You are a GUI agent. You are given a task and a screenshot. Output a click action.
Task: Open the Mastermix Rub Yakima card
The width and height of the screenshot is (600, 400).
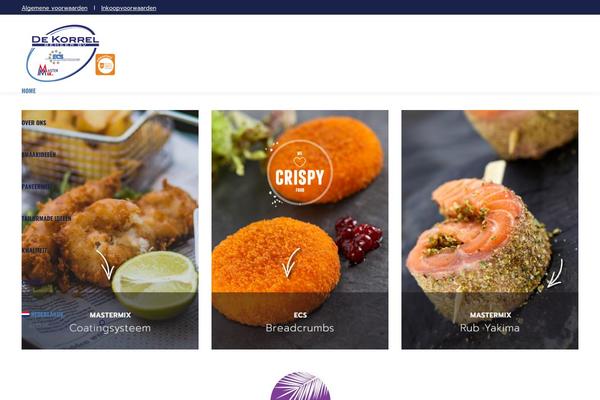(x=490, y=230)
